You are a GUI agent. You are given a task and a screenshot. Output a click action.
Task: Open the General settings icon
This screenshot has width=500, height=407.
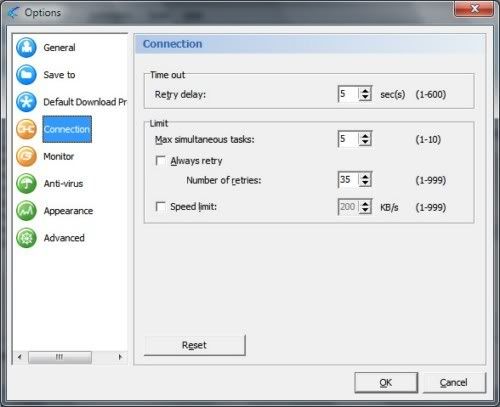click(x=26, y=48)
